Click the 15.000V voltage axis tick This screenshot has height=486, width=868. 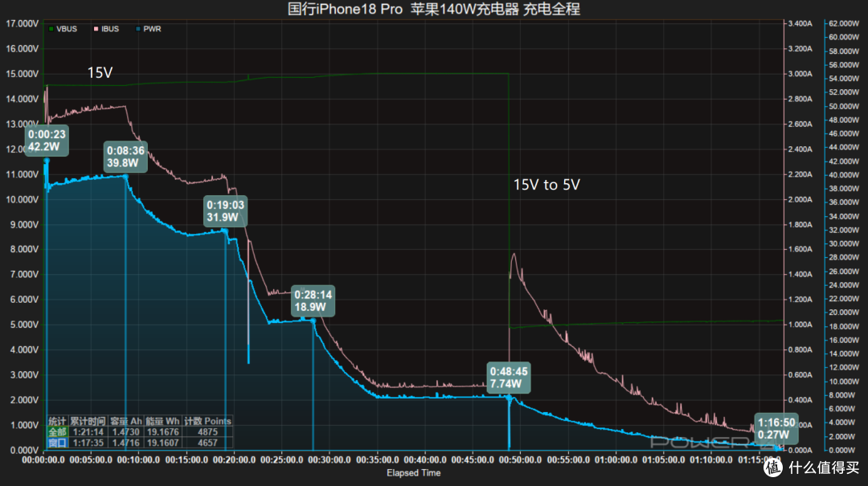pyautogui.click(x=23, y=74)
